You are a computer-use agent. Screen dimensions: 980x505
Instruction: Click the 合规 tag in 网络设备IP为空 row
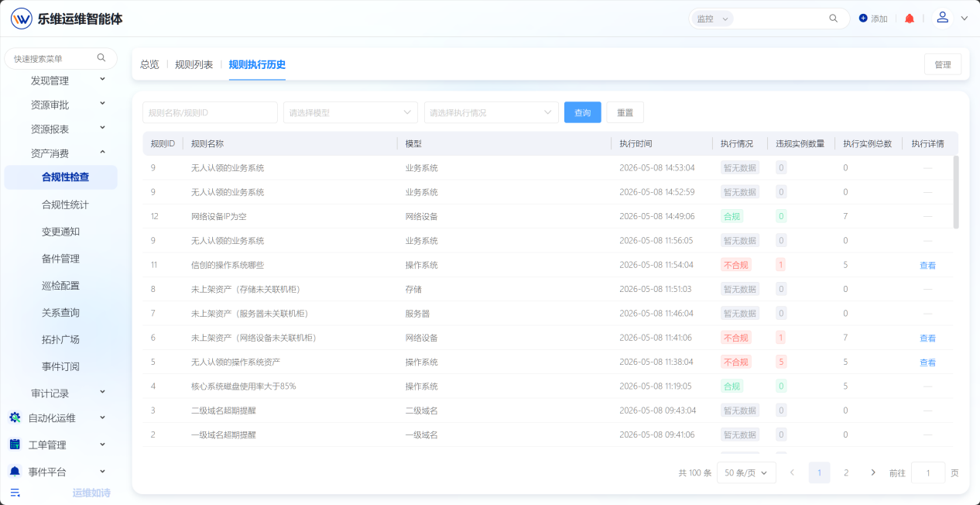point(732,216)
